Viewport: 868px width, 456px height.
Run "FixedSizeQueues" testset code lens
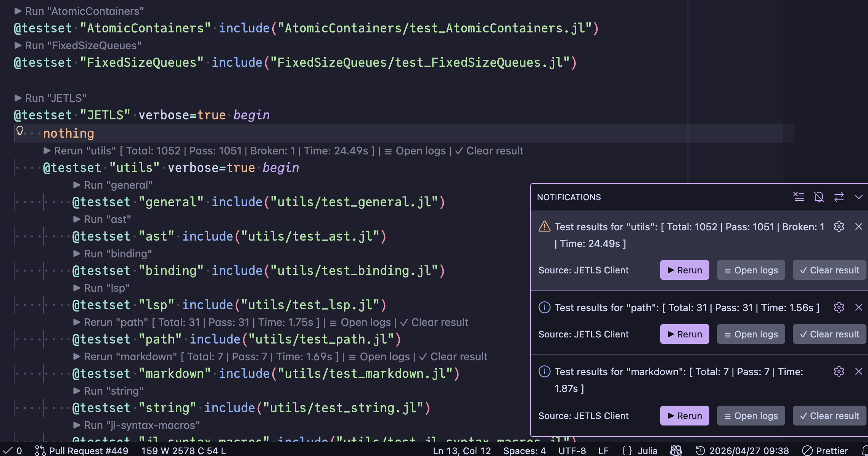(78, 46)
